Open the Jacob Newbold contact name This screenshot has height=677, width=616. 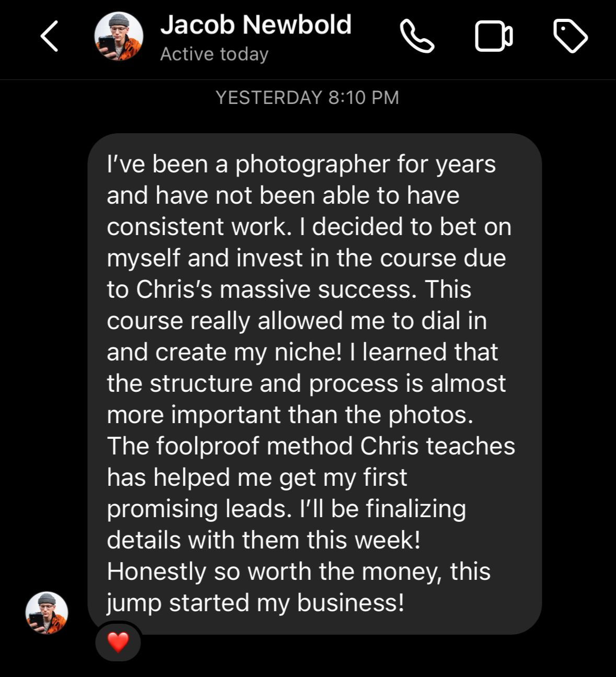[x=255, y=25]
